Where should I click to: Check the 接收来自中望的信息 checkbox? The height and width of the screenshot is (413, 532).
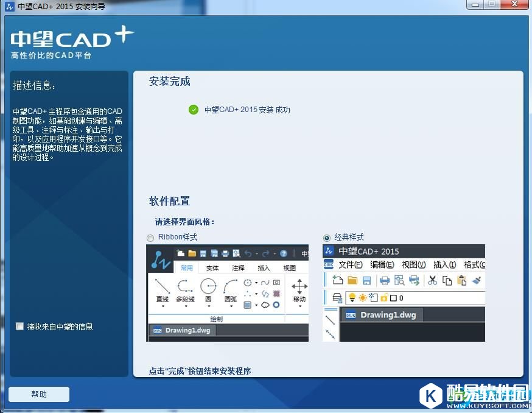(x=19, y=327)
